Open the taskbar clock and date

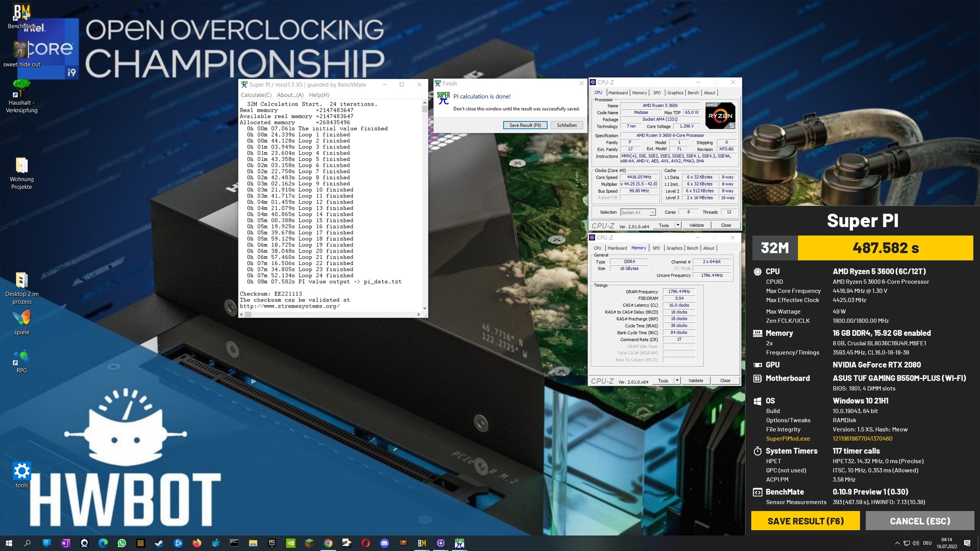tap(946, 543)
